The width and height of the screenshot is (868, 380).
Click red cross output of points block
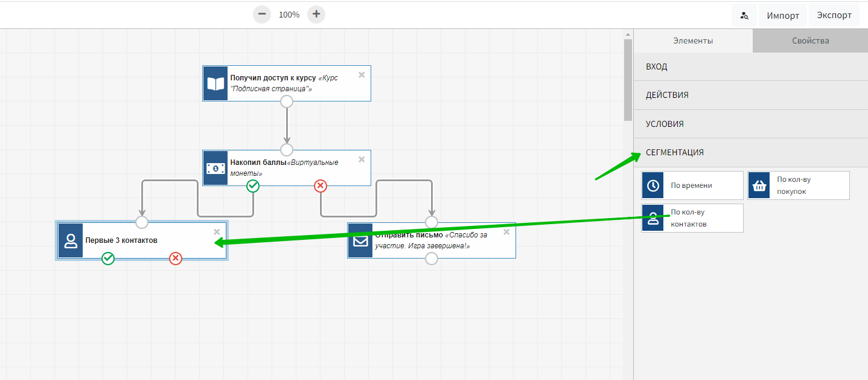coord(321,186)
